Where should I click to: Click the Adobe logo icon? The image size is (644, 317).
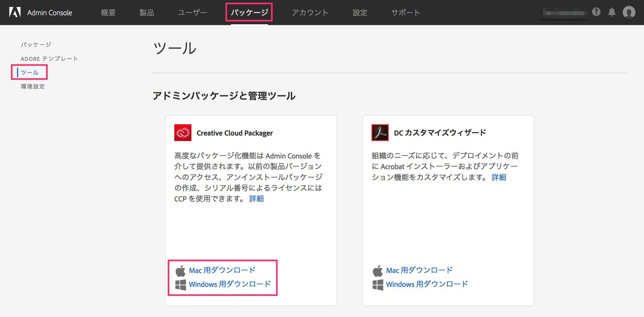tap(15, 12)
